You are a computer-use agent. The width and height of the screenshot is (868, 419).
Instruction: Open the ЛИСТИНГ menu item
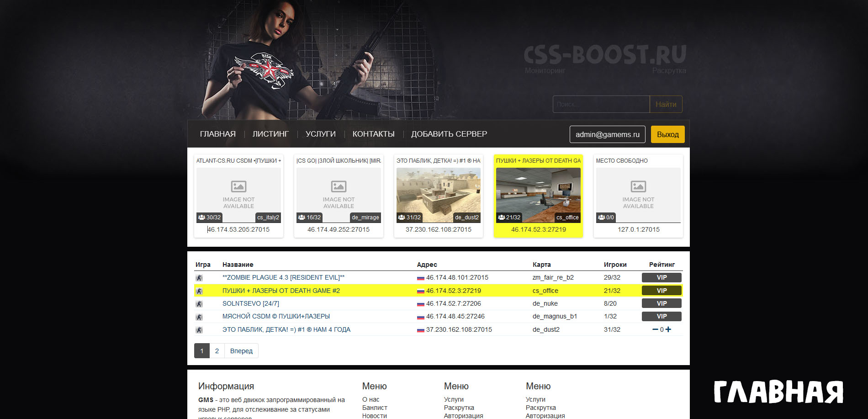point(270,134)
